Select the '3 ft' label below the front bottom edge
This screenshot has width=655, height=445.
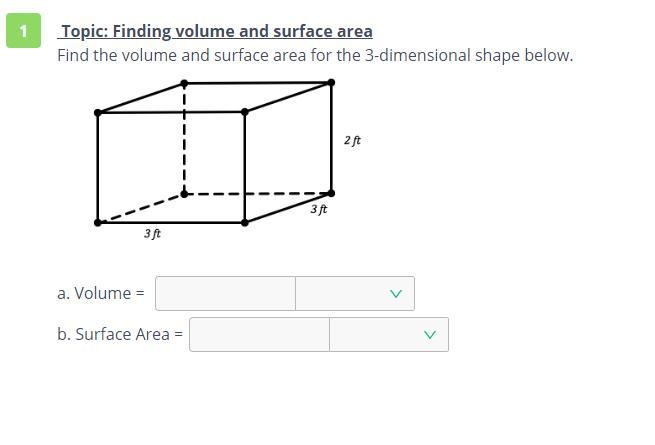pos(152,233)
